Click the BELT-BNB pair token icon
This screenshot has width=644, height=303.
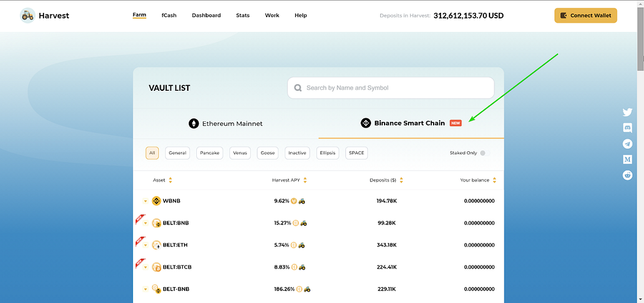156,289
